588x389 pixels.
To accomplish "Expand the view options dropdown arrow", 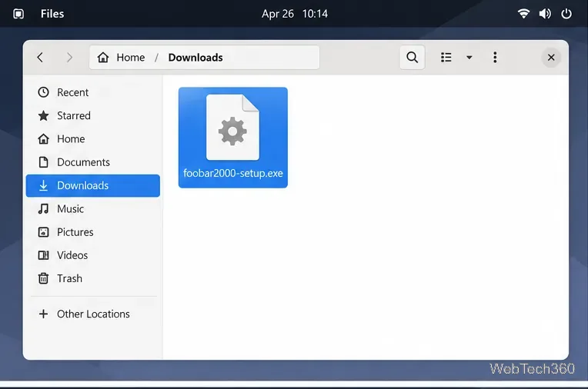I will [x=469, y=58].
